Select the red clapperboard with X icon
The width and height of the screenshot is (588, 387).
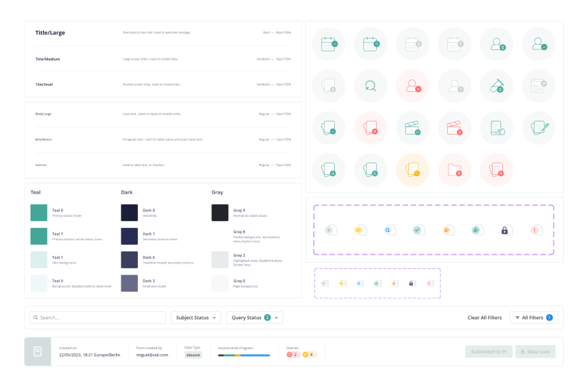pos(454,128)
